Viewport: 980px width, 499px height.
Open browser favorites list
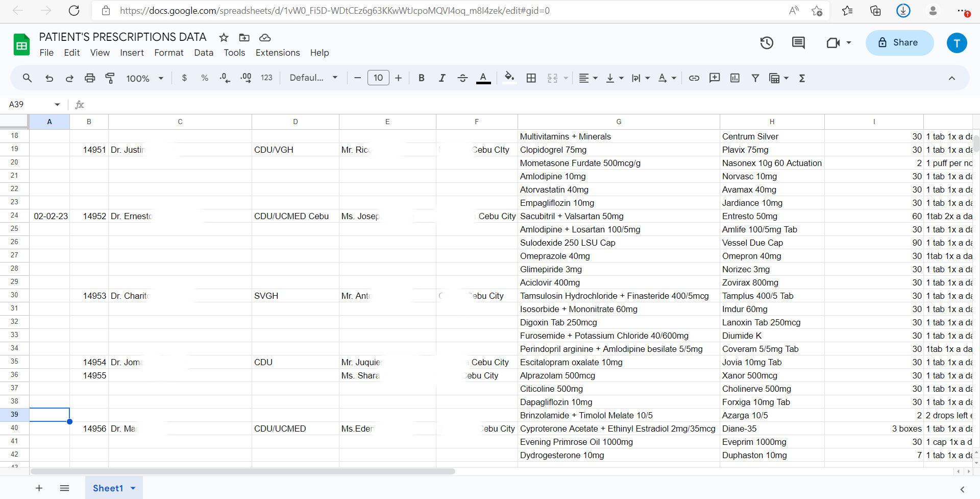[x=847, y=11]
